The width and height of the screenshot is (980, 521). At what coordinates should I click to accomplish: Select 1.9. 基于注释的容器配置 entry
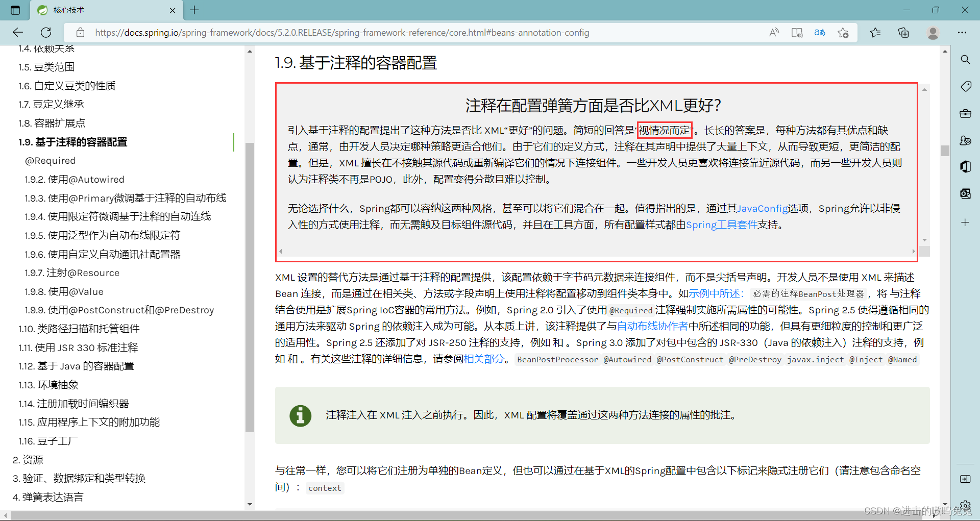click(73, 142)
